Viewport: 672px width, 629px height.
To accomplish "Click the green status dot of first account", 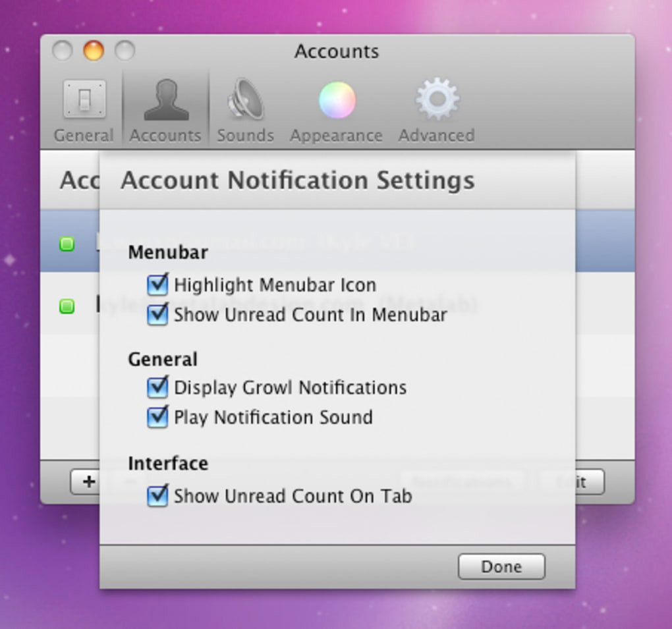I will click(67, 244).
